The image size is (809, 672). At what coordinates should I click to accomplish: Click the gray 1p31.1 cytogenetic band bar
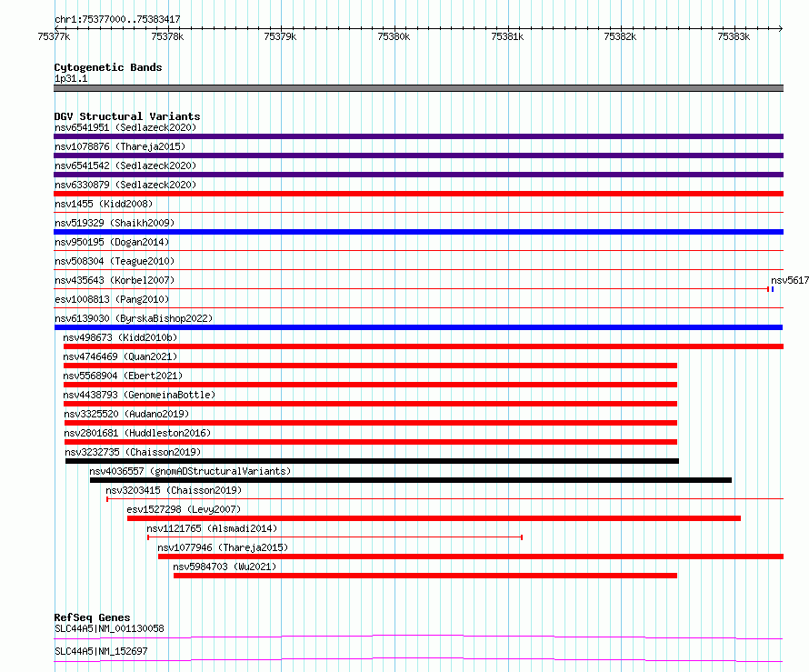418,88
